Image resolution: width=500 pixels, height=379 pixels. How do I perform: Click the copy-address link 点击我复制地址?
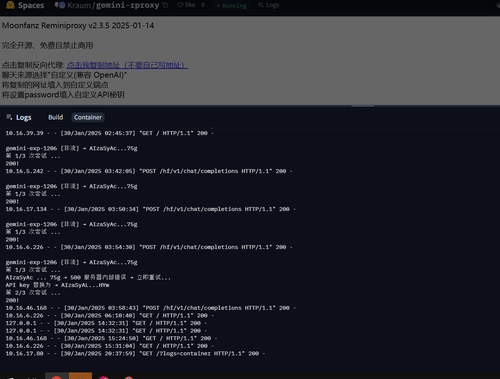(127, 65)
